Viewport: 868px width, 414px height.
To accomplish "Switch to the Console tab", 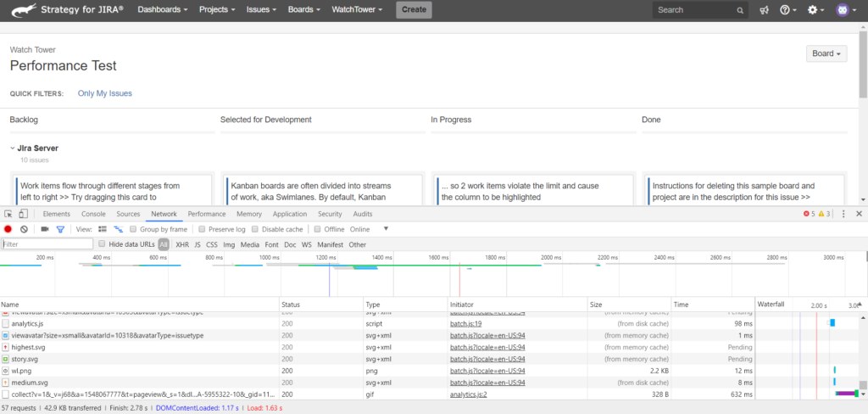I will click(x=93, y=214).
